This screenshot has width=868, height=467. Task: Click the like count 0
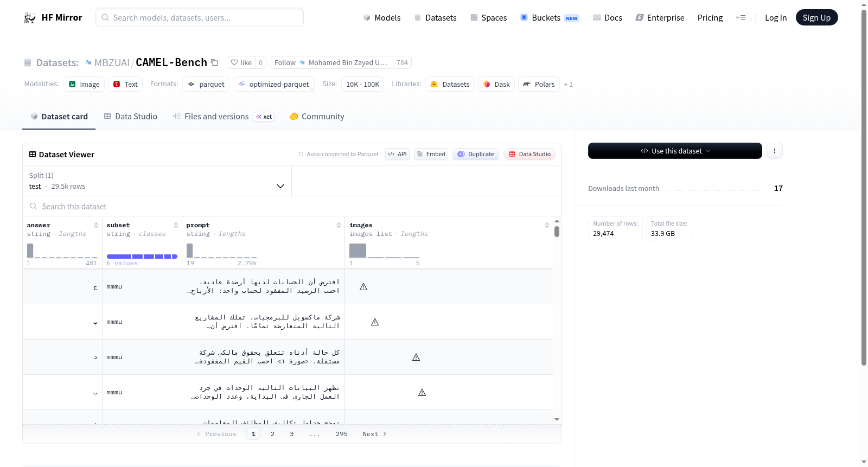(x=260, y=62)
